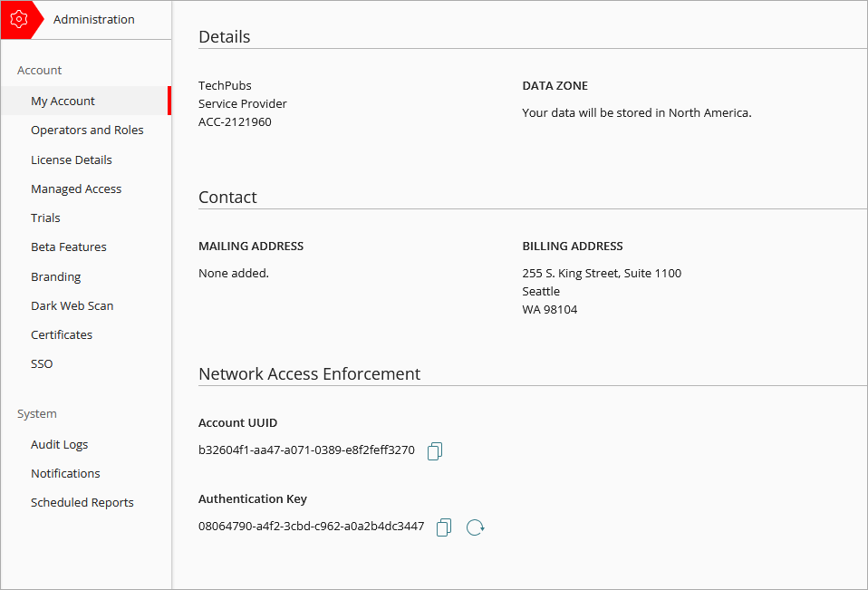Click the copy icon next to Account UUID
This screenshot has height=590, width=868.
pos(434,450)
